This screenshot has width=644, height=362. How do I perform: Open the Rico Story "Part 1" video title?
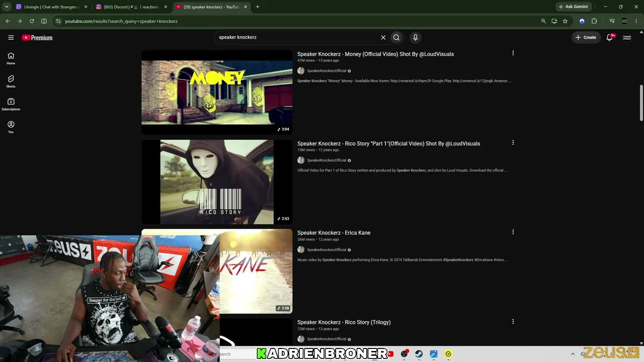[388, 144]
